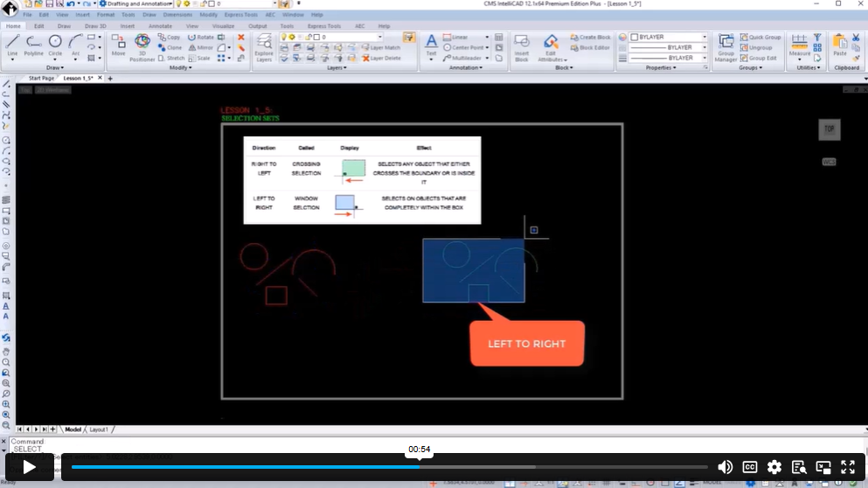
Task: Open the Group Manager
Action: (726, 47)
